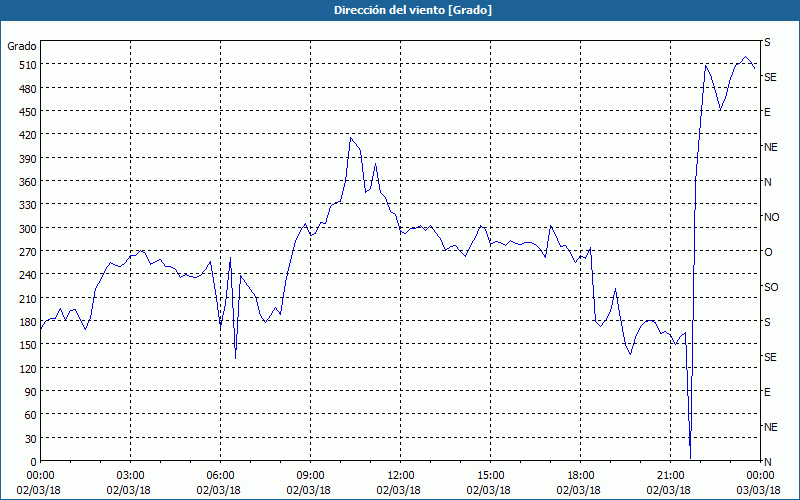Click the "02/03/18" date under 12:00

(398, 490)
